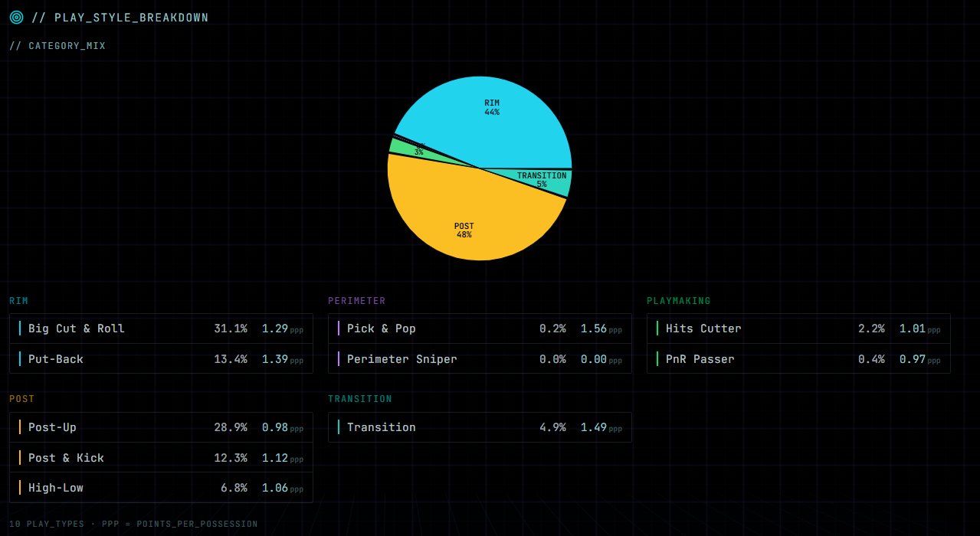Image resolution: width=980 pixels, height=536 pixels.
Task: Select the Transition row label in the table
Action: 381,427
